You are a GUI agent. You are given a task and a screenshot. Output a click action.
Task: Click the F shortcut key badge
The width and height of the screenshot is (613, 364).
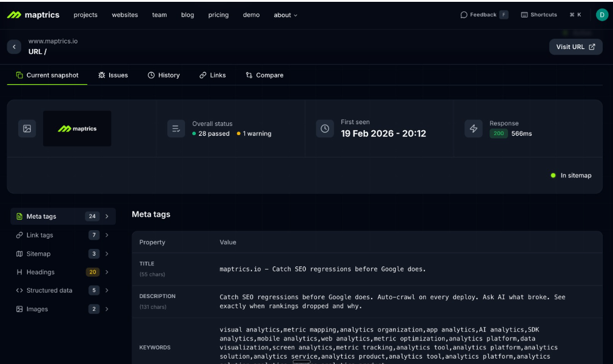point(504,15)
